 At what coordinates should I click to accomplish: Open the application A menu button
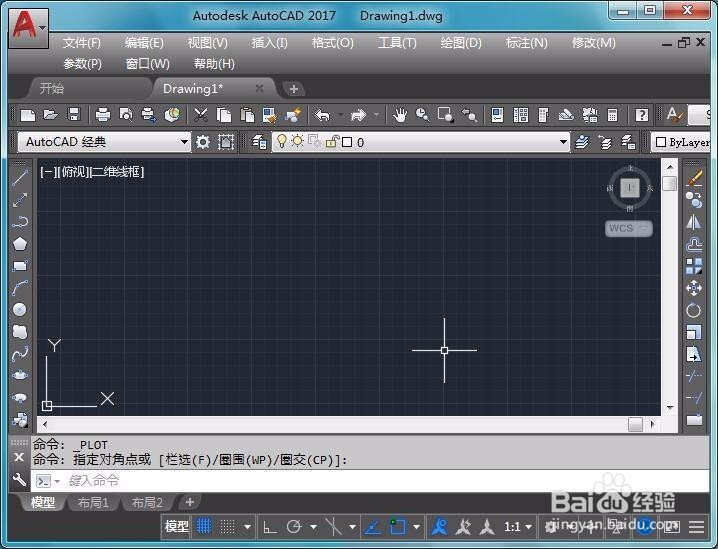[28, 27]
